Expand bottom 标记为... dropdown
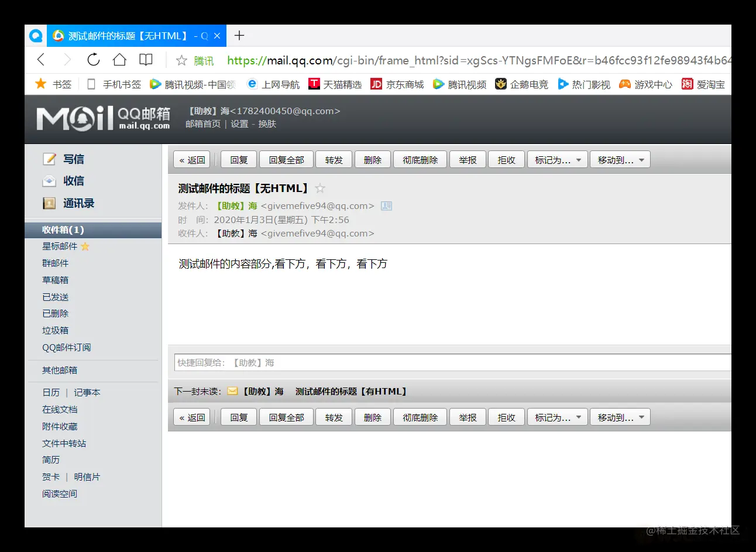This screenshot has width=756, height=552. [x=558, y=417]
